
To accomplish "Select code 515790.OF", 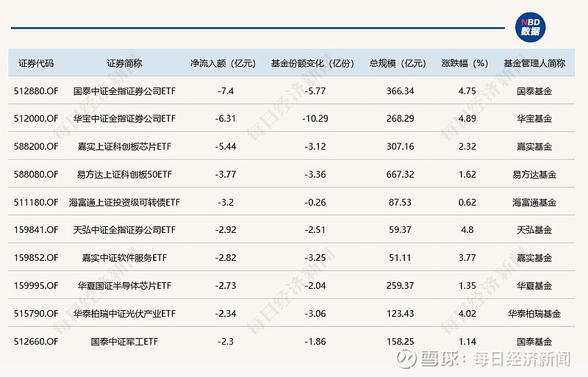I will (36, 314).
